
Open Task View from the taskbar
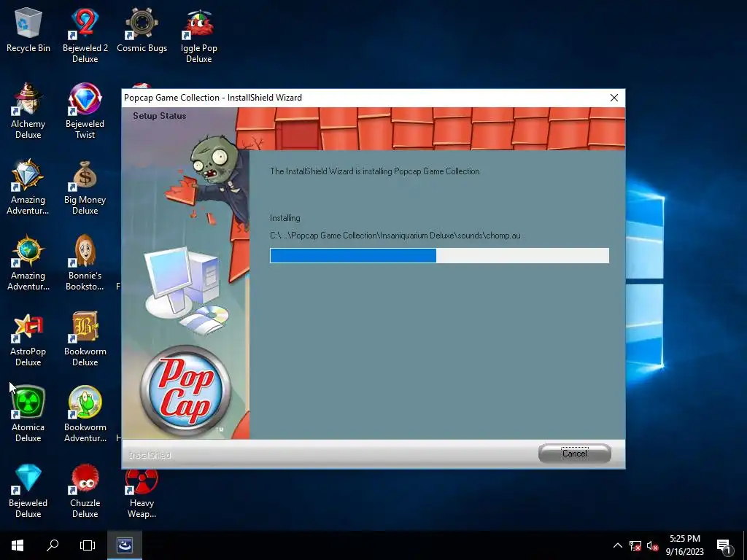click(88, 545)
